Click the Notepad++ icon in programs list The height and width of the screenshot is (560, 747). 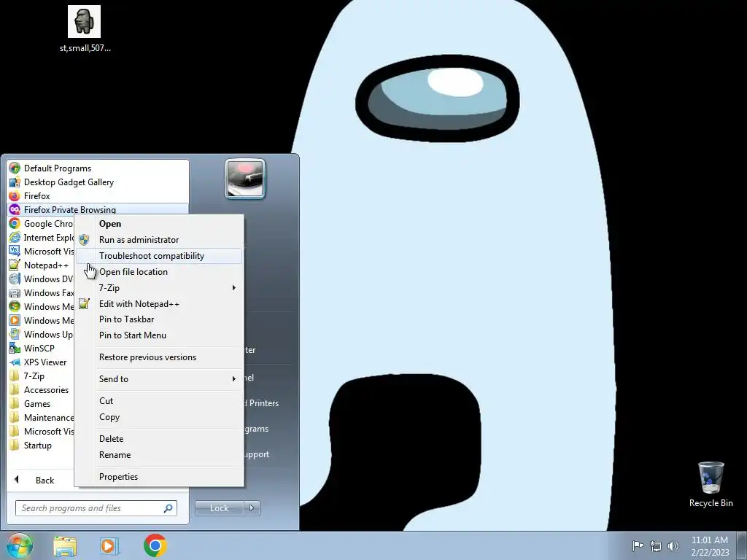pos(15,265)
